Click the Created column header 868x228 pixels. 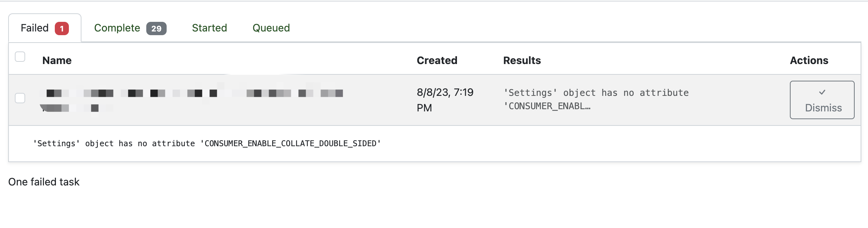437,60
